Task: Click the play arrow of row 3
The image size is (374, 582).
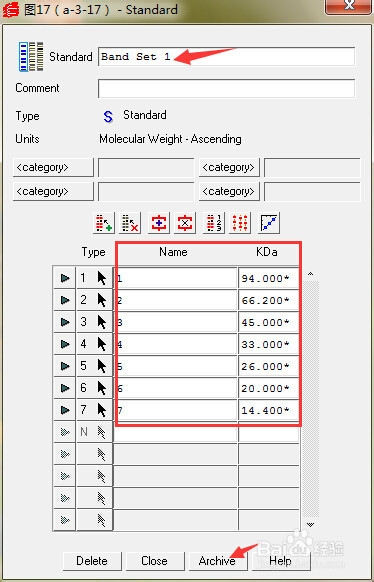Action: click(65, 321)
